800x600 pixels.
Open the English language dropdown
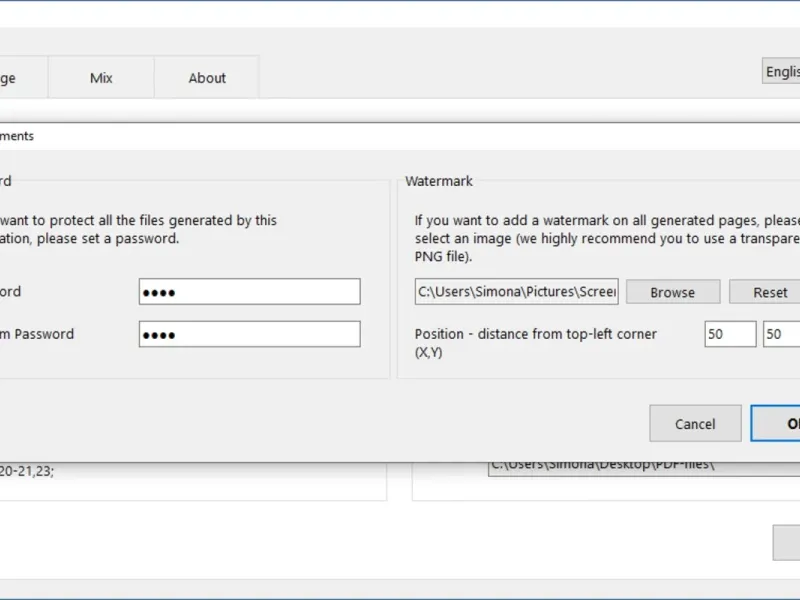781,71
